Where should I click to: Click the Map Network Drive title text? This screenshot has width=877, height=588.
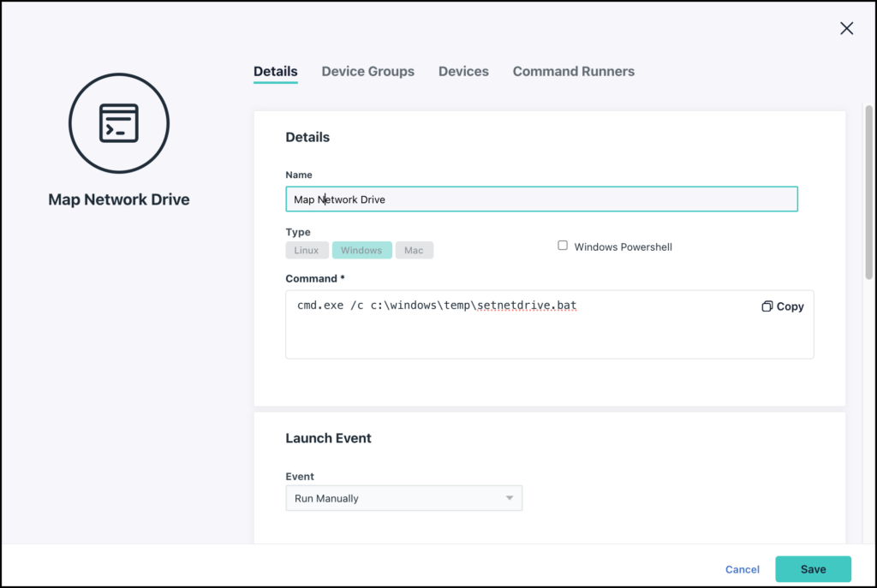pyautogui.click(x=118, y=199)
